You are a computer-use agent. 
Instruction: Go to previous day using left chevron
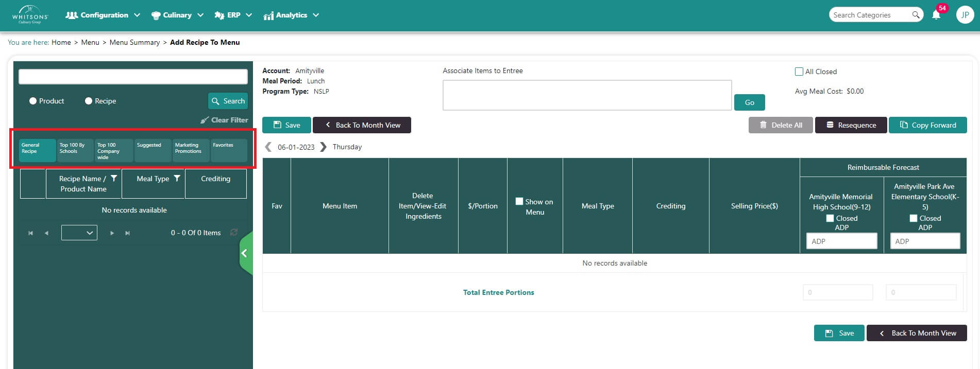[x=268, y=147]
